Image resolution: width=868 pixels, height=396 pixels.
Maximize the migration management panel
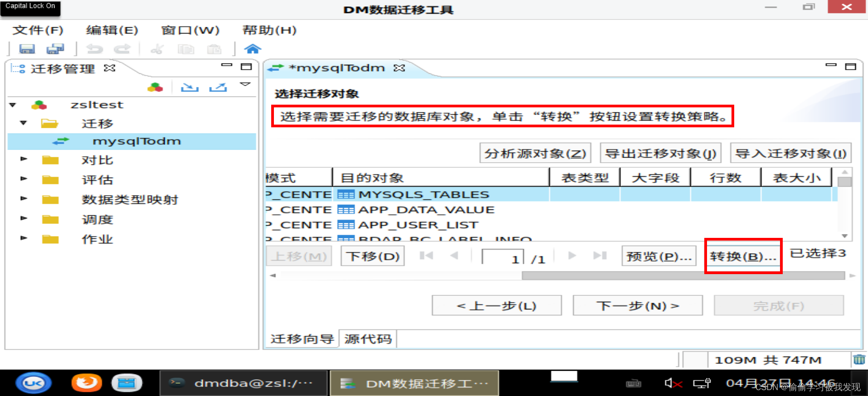coord(246,67)
